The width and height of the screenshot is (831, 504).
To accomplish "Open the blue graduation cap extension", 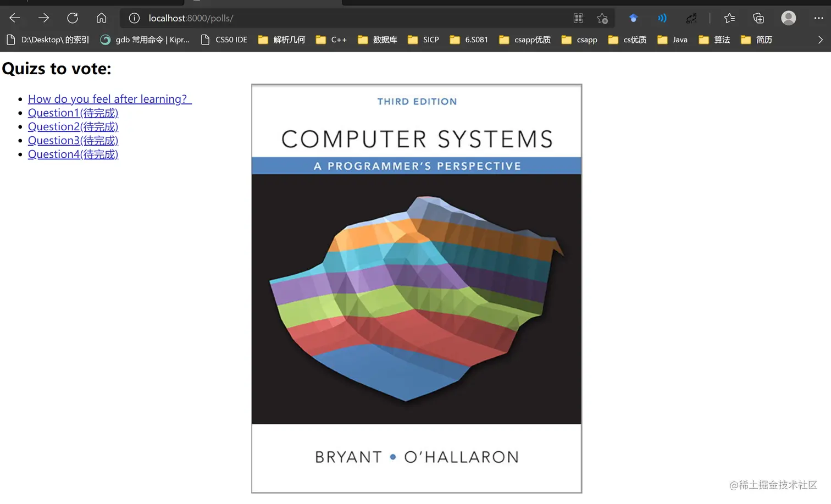I will pos(633,18).
